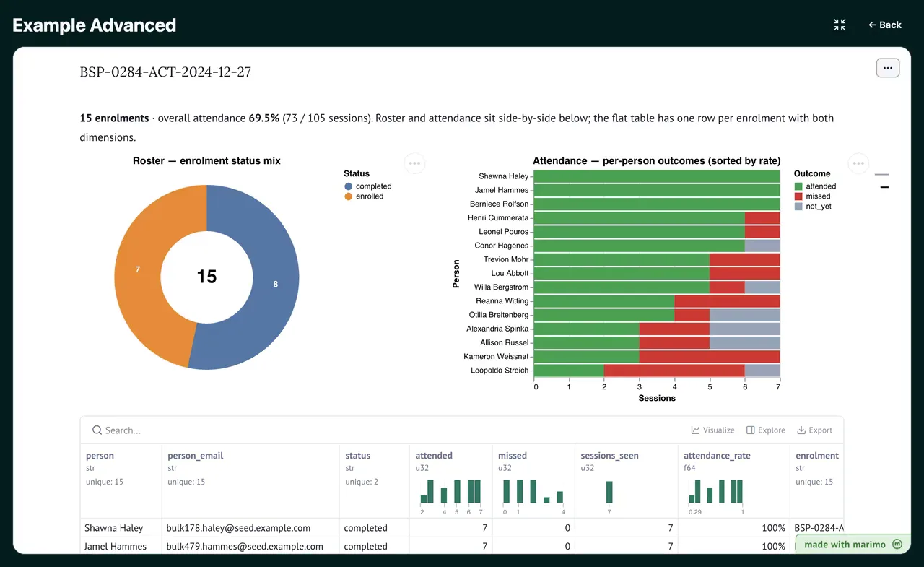
Task: Click the Kameron Weissnat red missed bar
Action: (710, 357)
